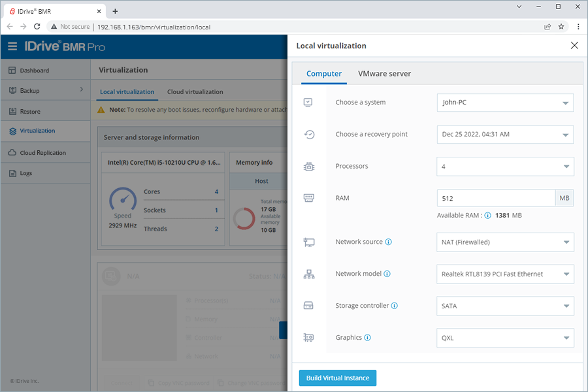Switch to the VMware server tab
This screenshot has height=392, width=588.
click(384, 74)
